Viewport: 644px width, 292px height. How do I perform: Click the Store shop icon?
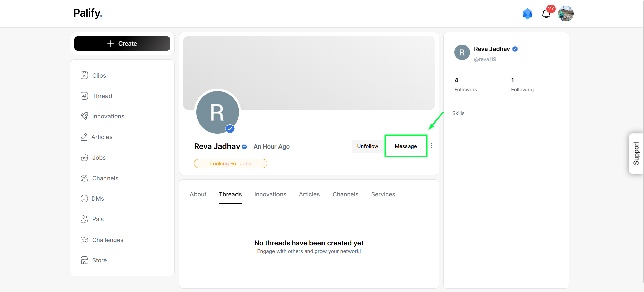[84, 260]
